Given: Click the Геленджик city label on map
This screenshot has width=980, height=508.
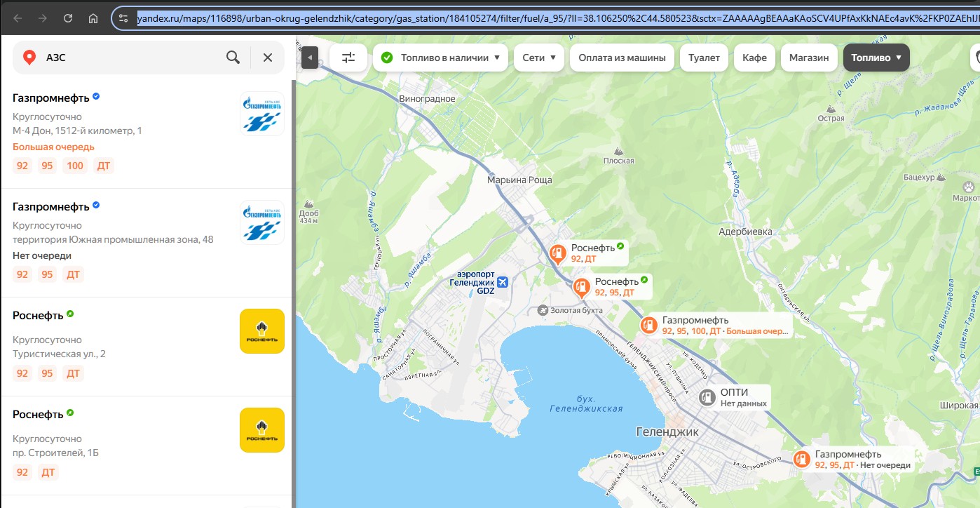Looking at the screenshot, I should click(667, 432).
